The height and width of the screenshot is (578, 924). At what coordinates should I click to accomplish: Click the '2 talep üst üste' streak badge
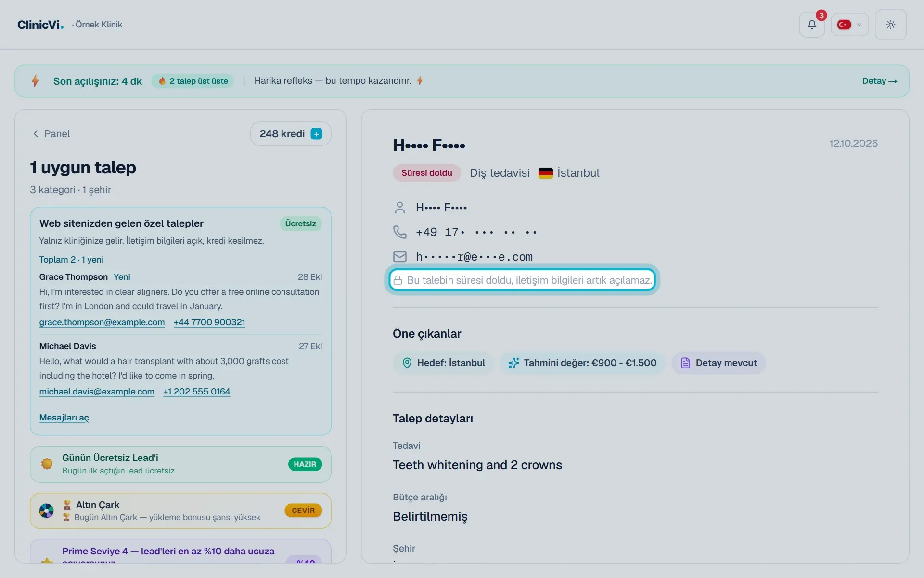(x=193, y=81)
